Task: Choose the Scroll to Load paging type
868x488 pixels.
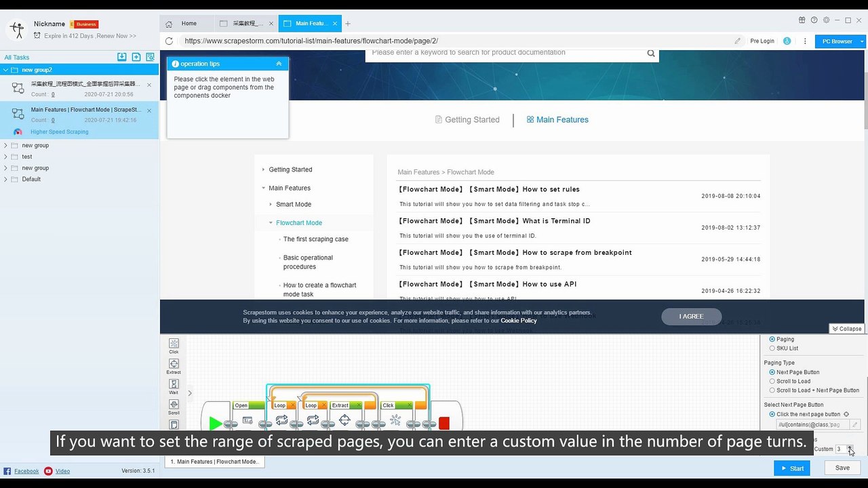Action: point(772,381)
